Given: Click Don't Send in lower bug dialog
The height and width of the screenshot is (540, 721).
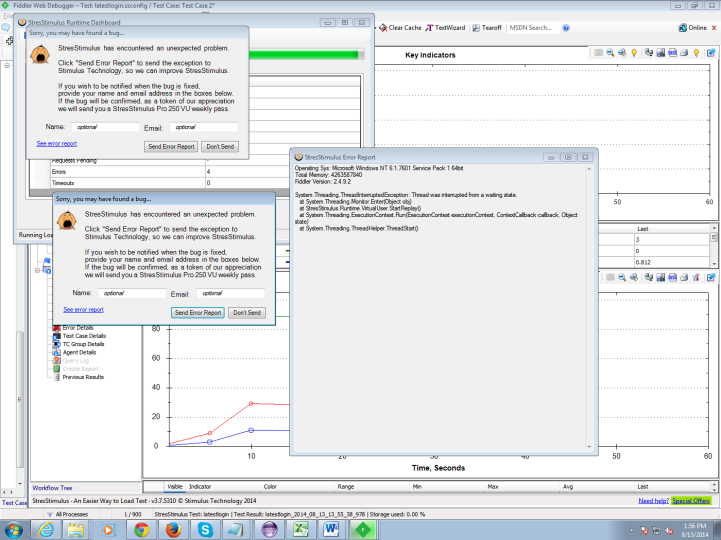Looking at the screenshot, I should [x=247, y=312].
